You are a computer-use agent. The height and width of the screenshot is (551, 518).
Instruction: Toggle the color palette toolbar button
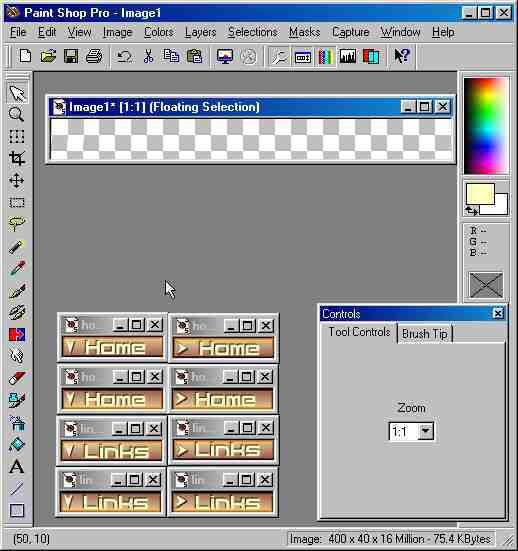(x=325, y=56)
